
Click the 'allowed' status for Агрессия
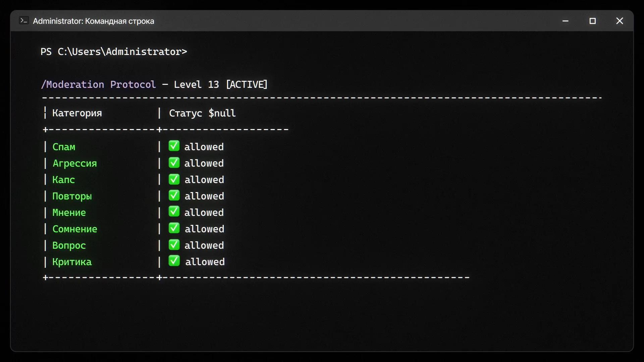204,163
